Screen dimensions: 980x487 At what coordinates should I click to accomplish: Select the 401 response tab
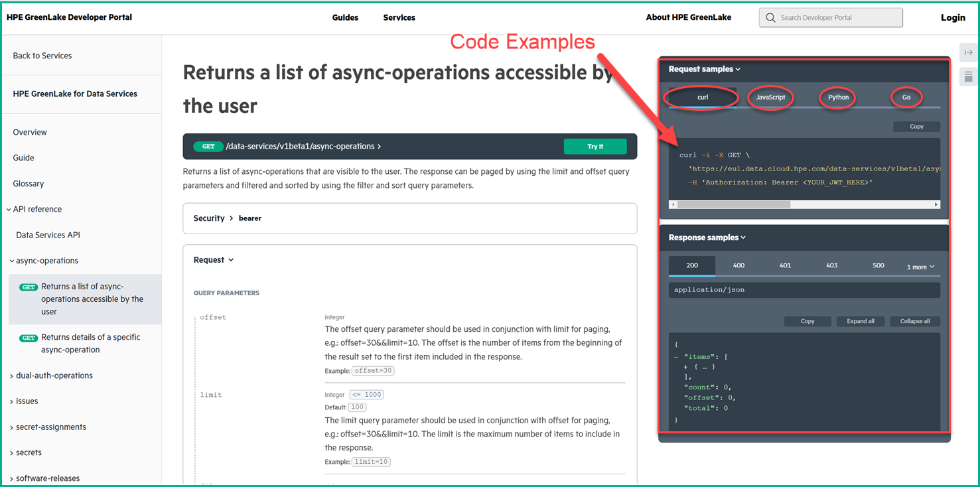785,265
